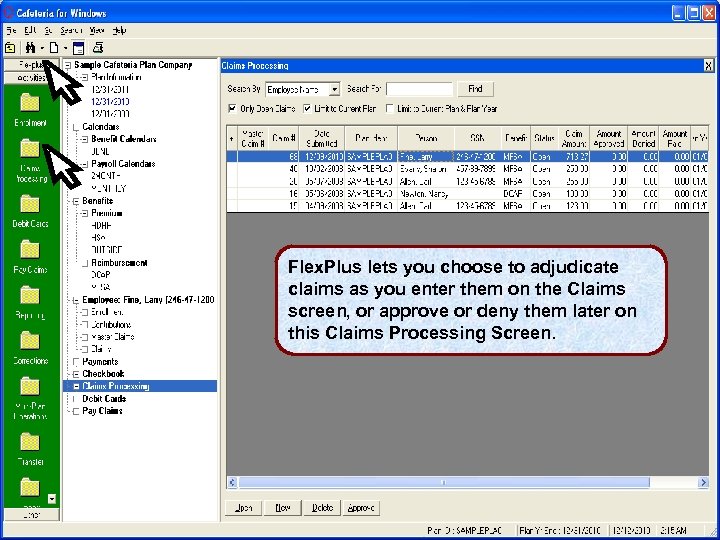This screenshot has height=540, width=720.
Task: Click the Approve button below the grid
Action: [x=361, y=508]
